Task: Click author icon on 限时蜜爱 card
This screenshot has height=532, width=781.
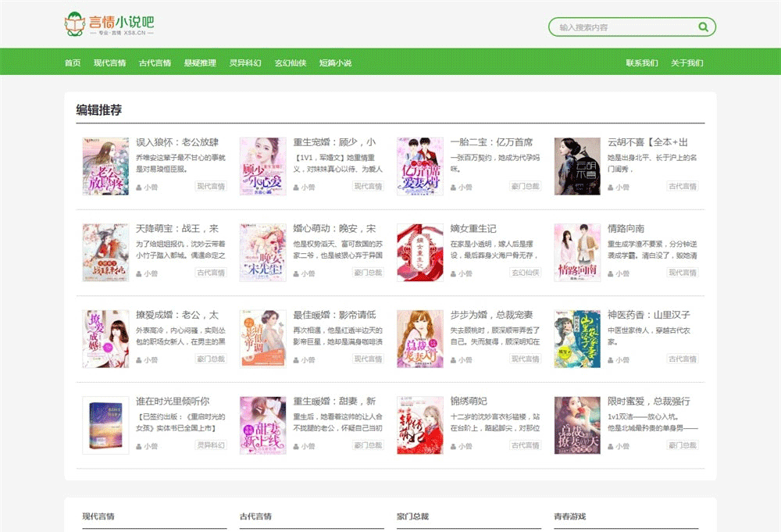Action: pyautogui.click(x=611, y=447)
